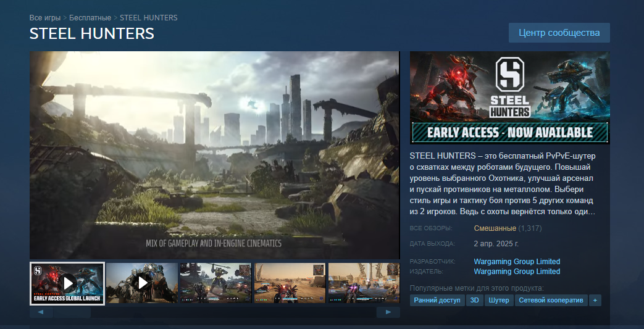Select the '3D' tag
This screenshot has width=644, height=329.
click(x=474, y=300)
